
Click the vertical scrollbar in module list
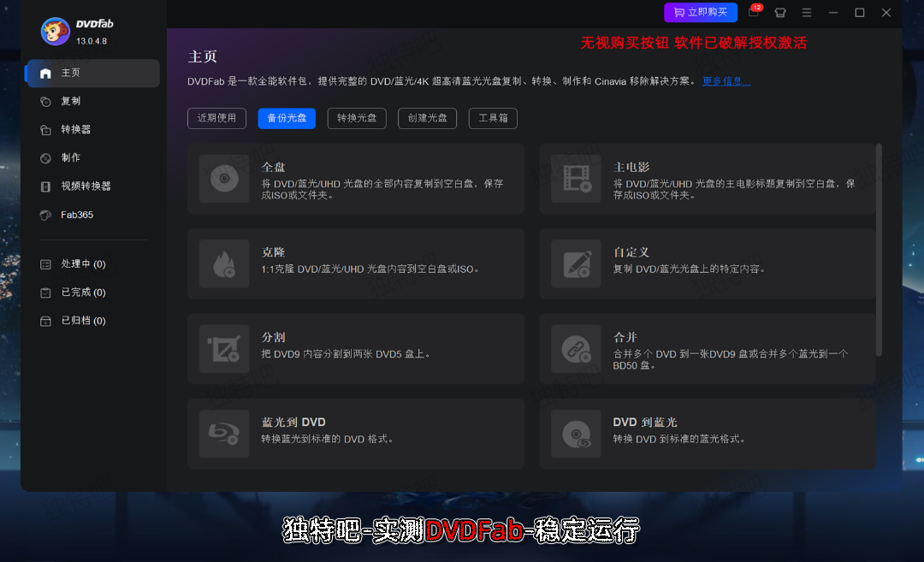(x=879, y=248)
